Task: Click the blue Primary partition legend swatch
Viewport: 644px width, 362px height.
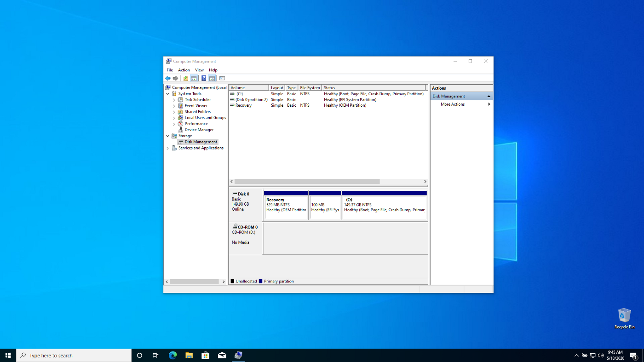Action: click(x=261, y=281)
